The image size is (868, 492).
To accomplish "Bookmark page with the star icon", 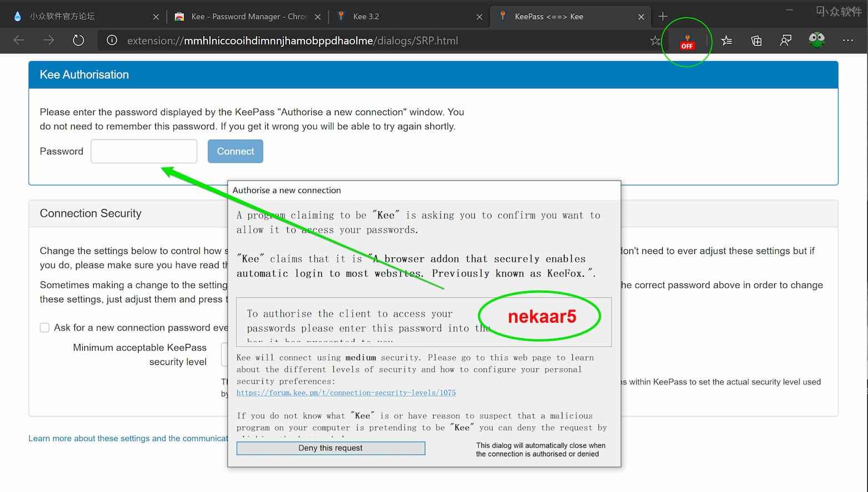I will [x=655, y=40].
